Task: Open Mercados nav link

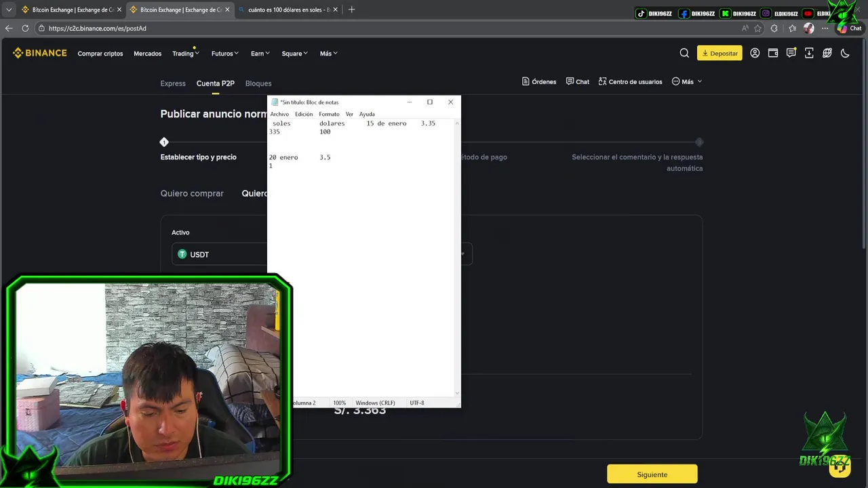Action: (148, 54)
